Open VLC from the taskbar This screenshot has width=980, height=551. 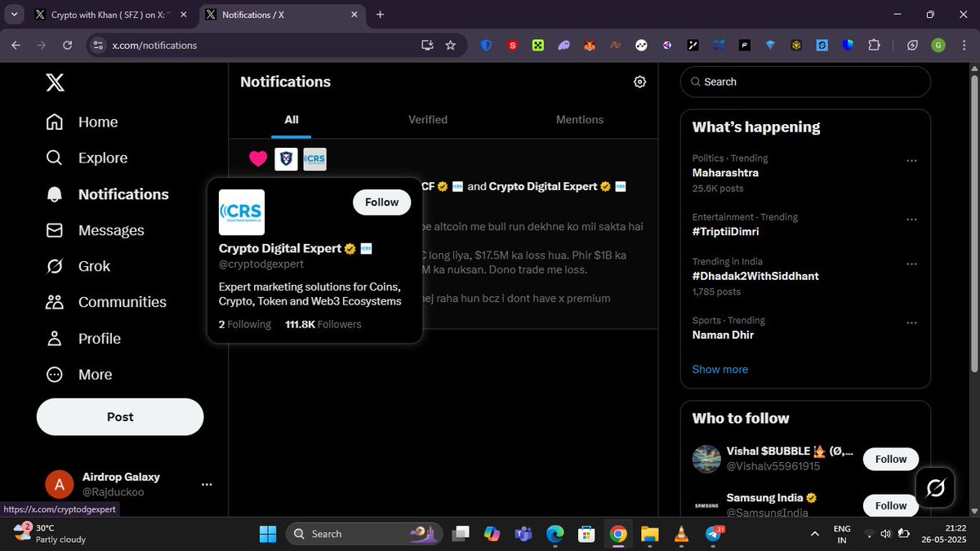point(680,534)
